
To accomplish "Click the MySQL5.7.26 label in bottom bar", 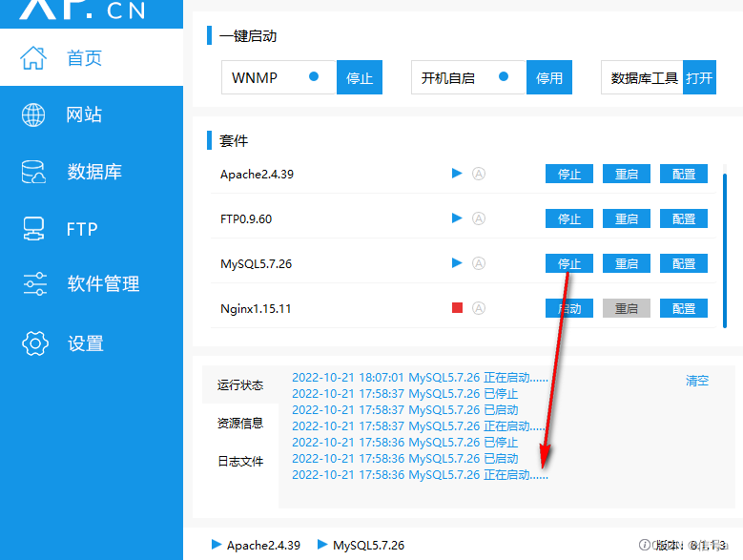I will click(368, 546).
